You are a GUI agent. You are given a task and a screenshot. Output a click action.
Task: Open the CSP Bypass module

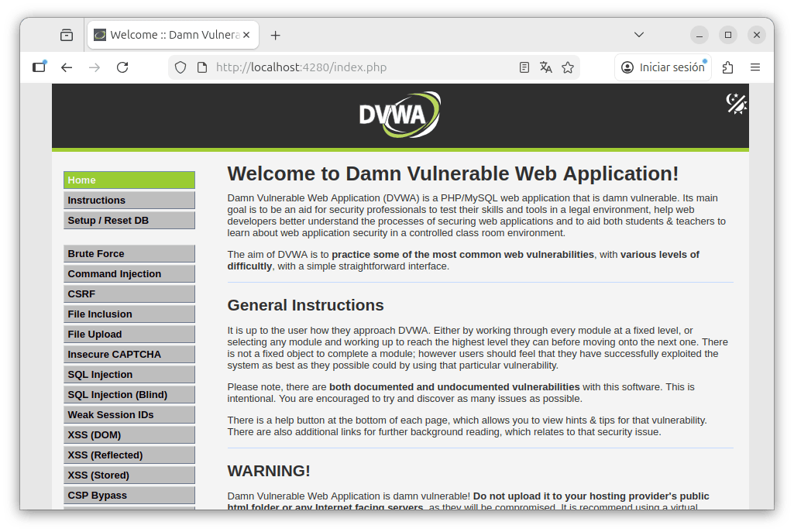click(x=129, y=496)
